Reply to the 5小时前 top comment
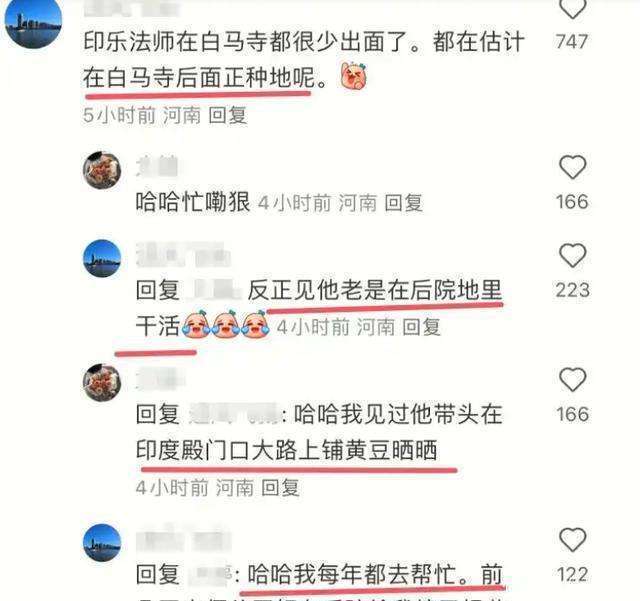 [228, 115]
